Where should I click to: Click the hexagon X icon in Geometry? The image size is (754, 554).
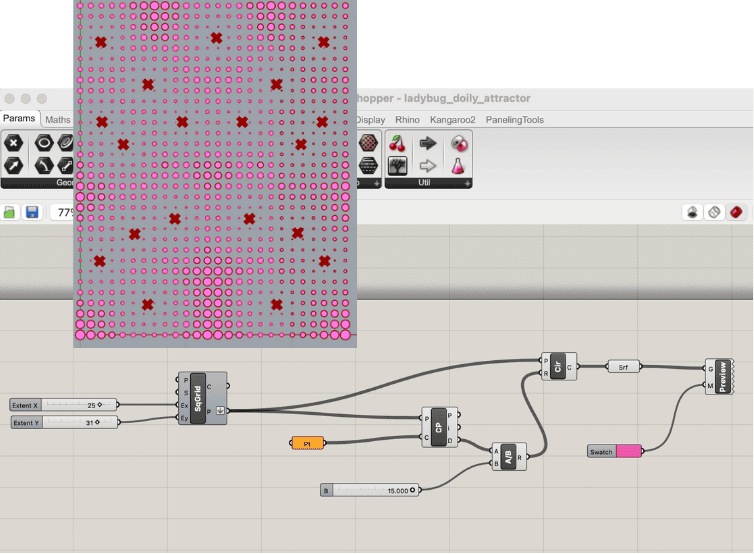click(x=14, y=144)
